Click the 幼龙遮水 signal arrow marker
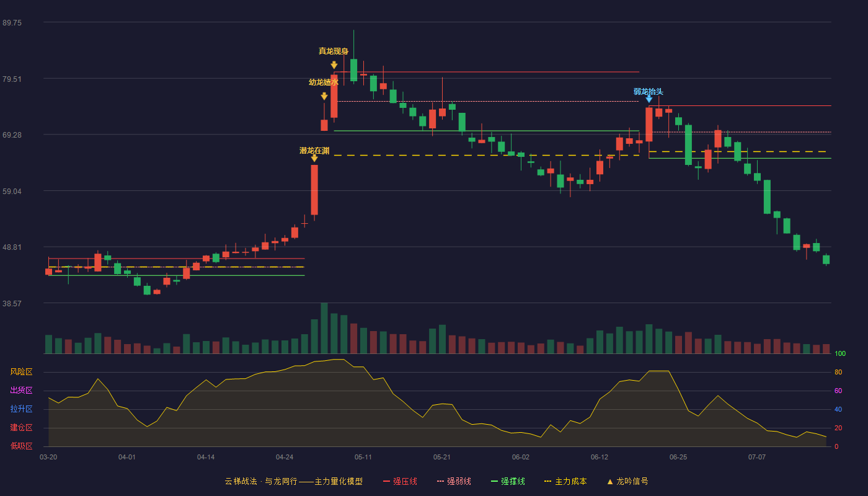This screenshot has height=496, width=868. (324, 96)
